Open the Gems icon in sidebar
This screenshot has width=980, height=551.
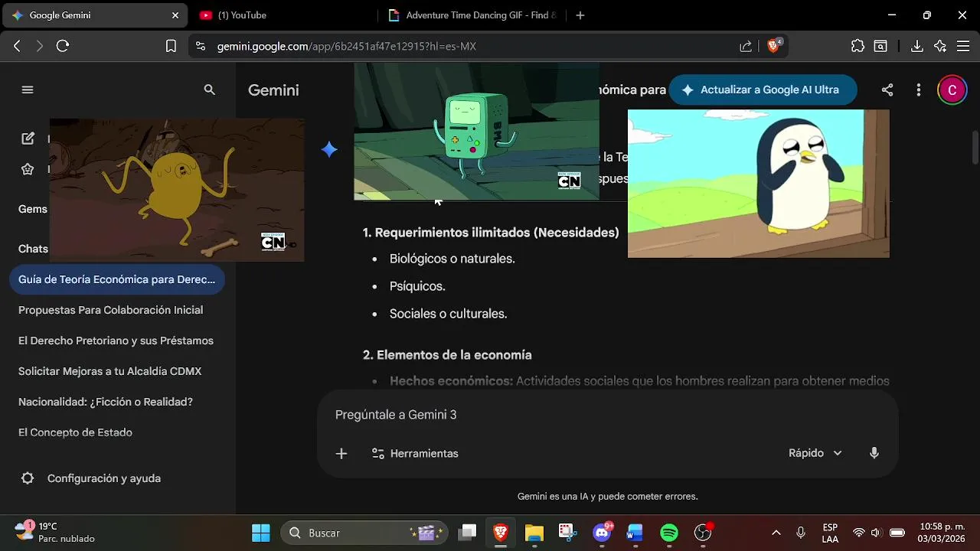pyautogui.click(x=28, y=169)
